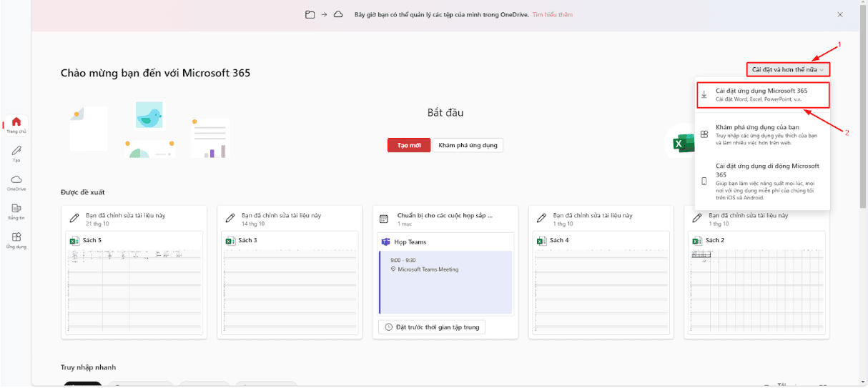
Task: Click the Excel icon beside Sách 4
Action: tap(541, 241)
